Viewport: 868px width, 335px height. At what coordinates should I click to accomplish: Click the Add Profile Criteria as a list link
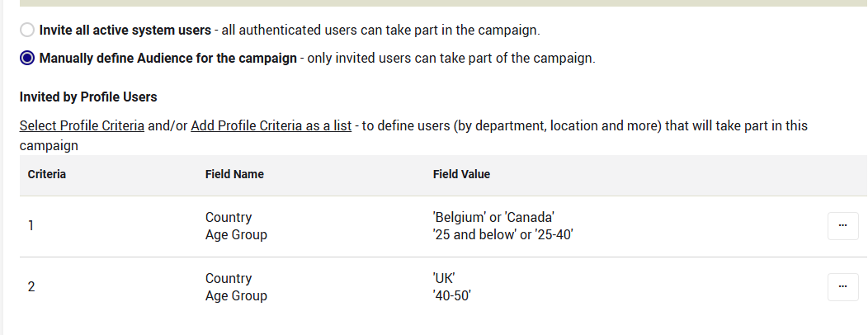[x=271, y=126]
